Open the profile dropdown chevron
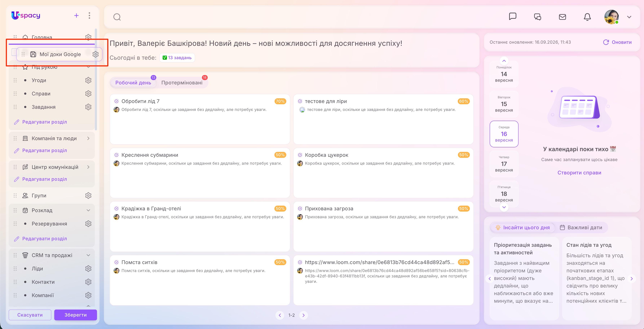 pos(629,17)
